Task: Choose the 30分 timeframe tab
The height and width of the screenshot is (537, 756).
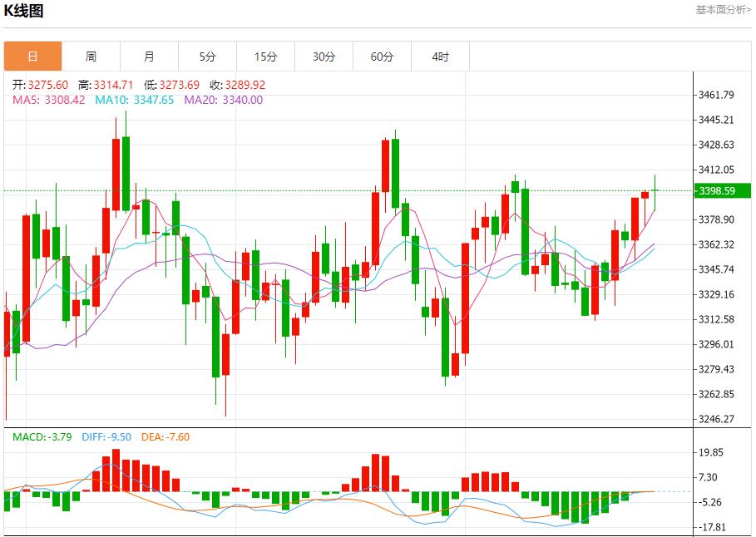Action: (324, 57)
